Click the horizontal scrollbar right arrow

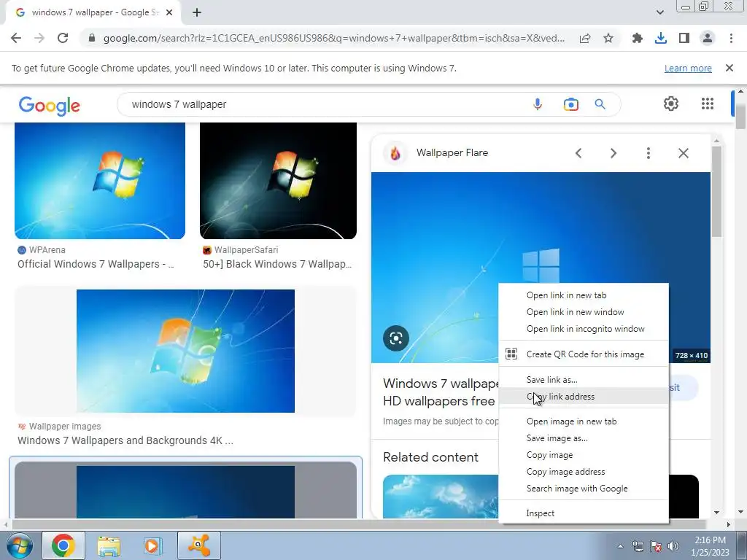coord(728,524)
